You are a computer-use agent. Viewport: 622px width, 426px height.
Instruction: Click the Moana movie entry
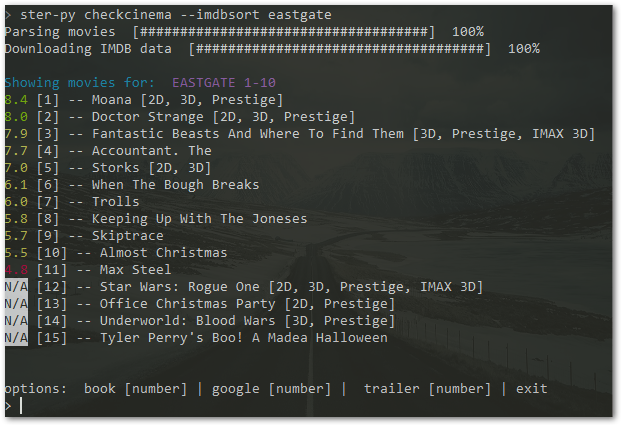tap(144, 100)
